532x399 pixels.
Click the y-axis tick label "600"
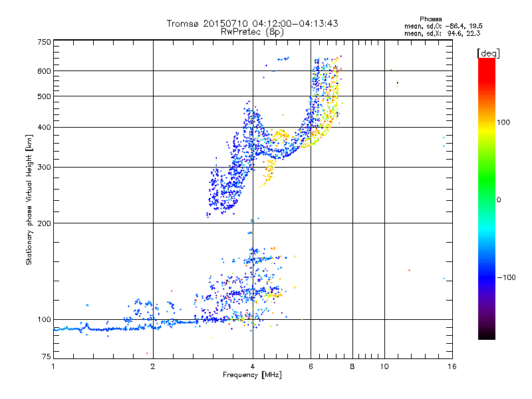44,71
